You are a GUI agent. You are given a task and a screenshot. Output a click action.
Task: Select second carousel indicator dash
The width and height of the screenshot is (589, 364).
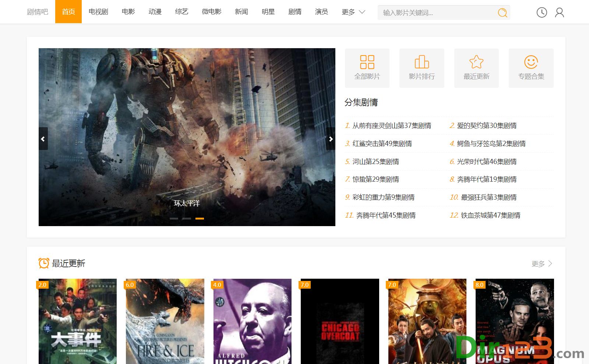pos(187,218)
